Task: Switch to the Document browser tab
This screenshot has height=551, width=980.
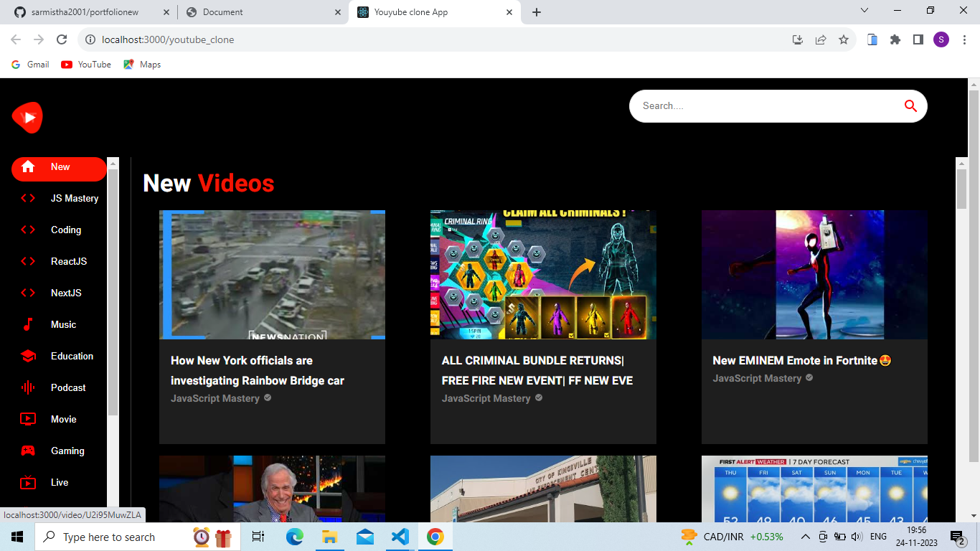Action: pos(262,12)
